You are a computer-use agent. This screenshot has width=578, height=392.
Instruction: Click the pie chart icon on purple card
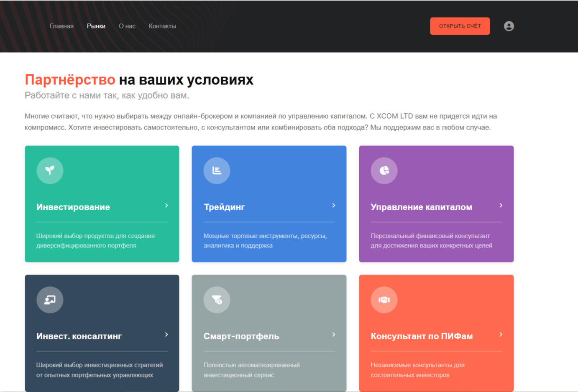[384, 171]
